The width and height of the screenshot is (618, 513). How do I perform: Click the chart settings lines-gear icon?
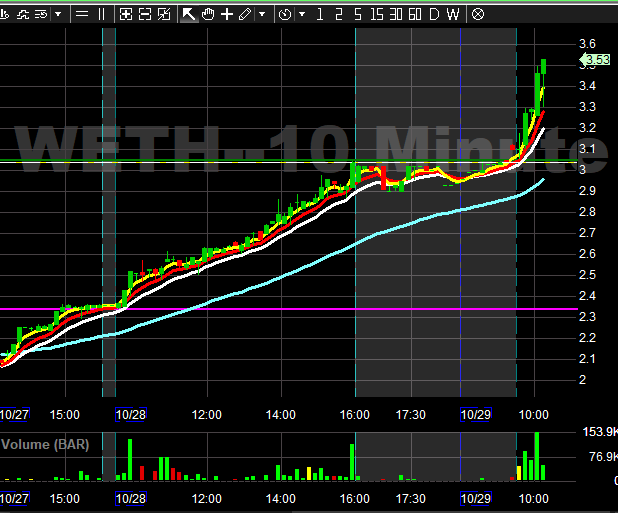tap(41, 15)
